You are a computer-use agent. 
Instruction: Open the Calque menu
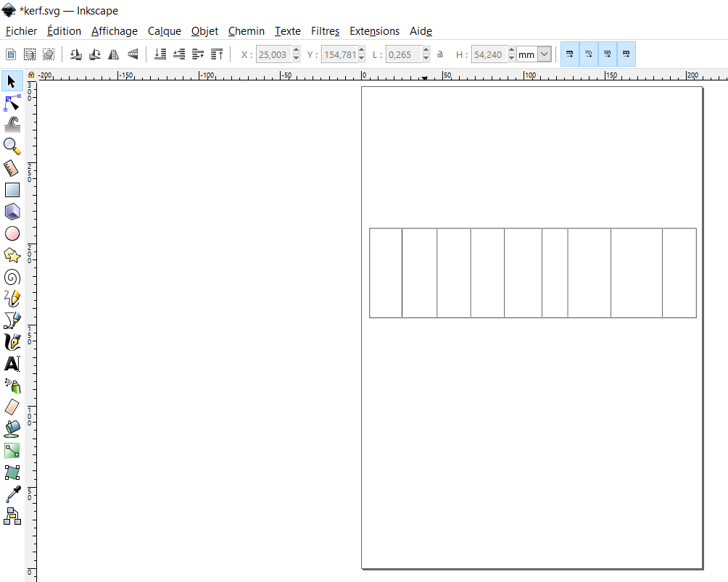pyautogui.click(x=165, y=31)
